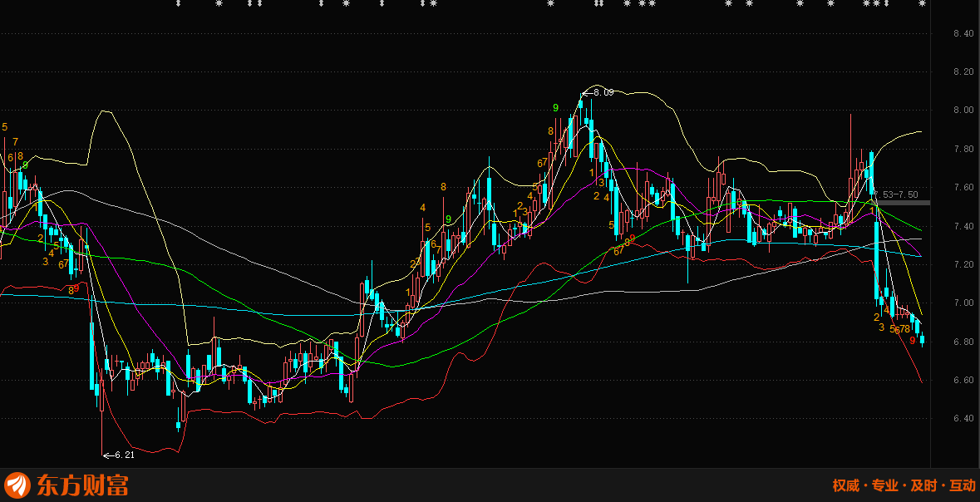The width and height of the screenshot is (980, 502).
Task: Click the 7.20 price axis label
Action: point(964,264)
